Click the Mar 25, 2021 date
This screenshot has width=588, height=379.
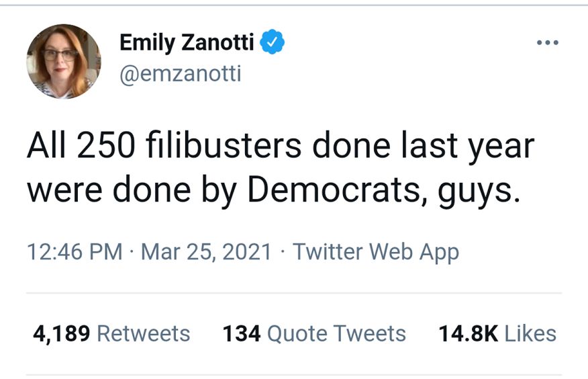(x=206, y=252)
